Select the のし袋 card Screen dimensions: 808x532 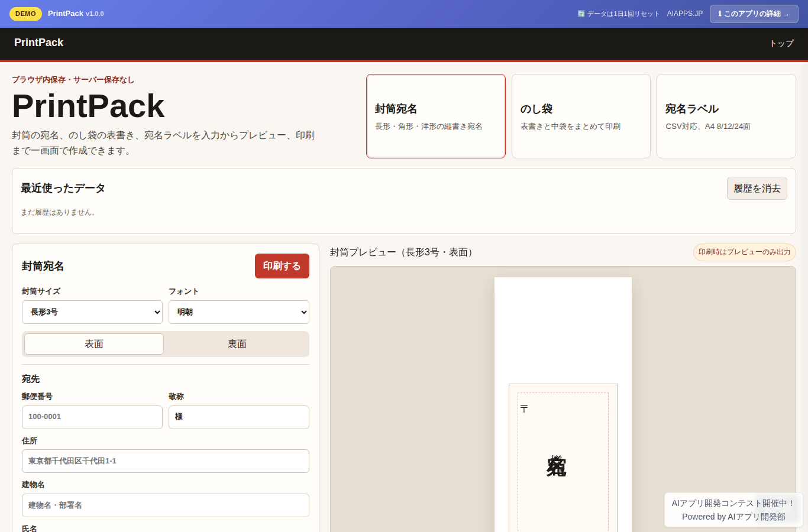click(581, 116)
